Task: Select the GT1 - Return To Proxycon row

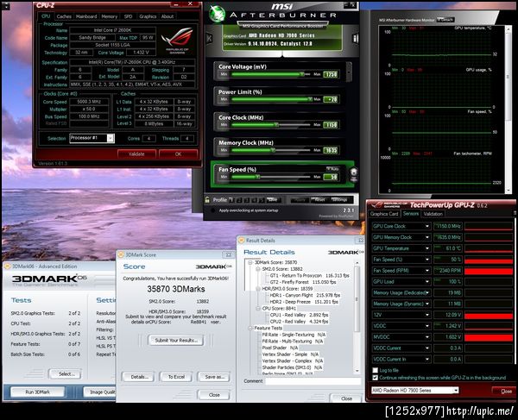Action: pos(309,275)
